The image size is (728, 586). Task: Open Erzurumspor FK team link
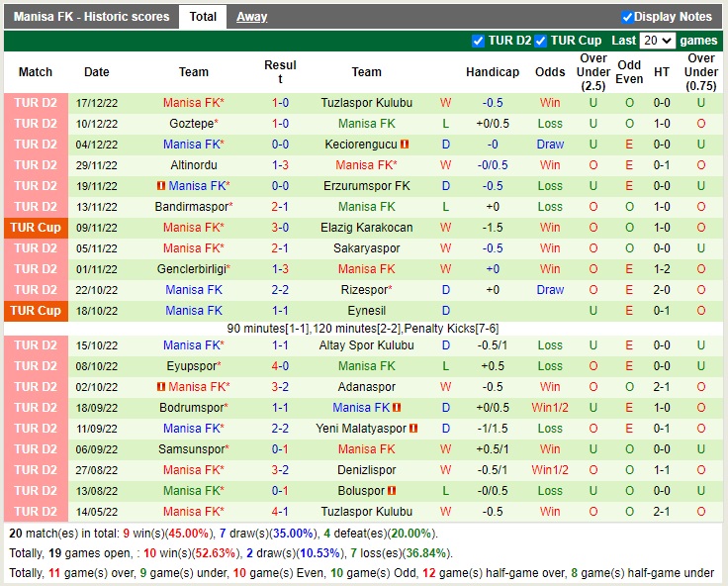(366, 186)
